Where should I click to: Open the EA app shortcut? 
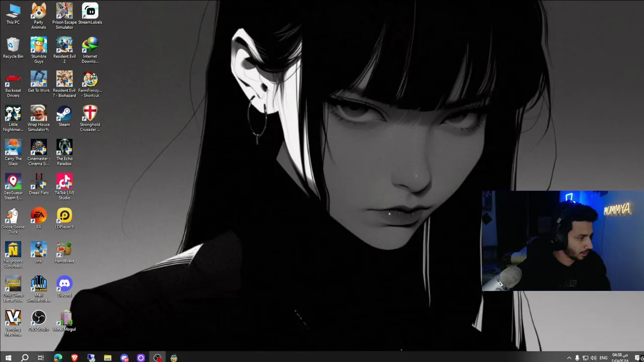[x=39, y=219]
